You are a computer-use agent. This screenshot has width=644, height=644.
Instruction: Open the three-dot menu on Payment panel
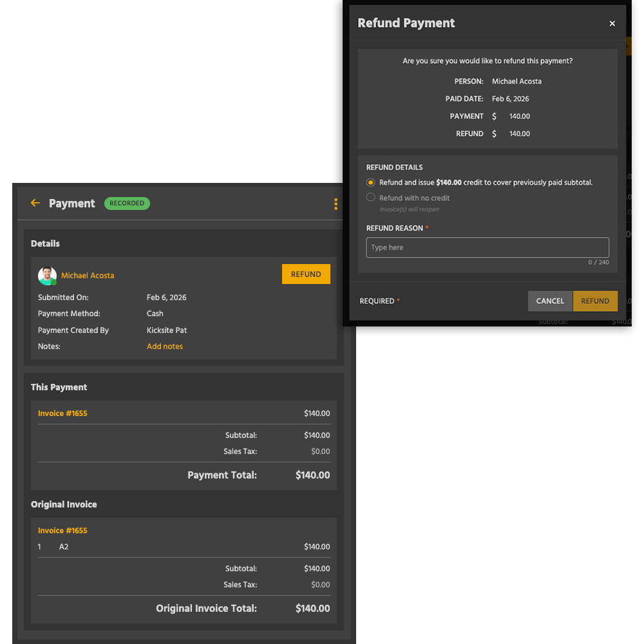pos(336,204)
